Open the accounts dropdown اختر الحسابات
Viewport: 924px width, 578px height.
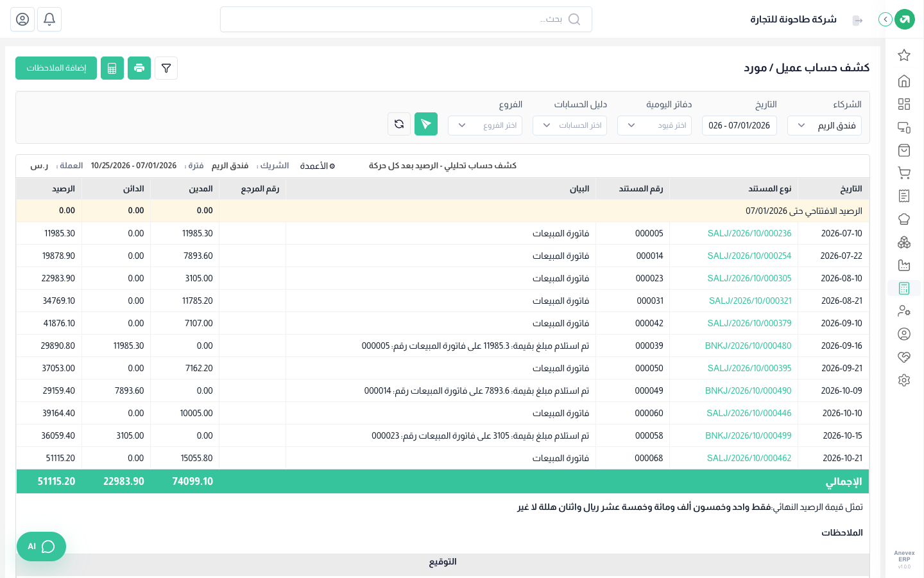coord(570,125)
